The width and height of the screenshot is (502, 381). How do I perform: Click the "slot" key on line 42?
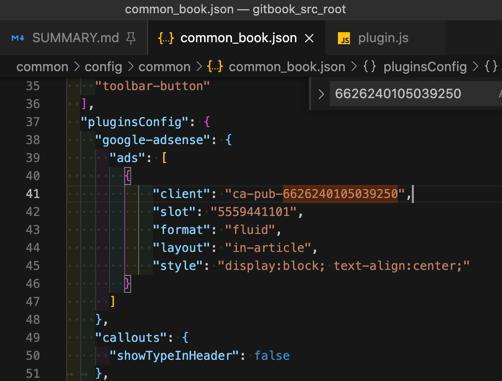tap(174, 212)
